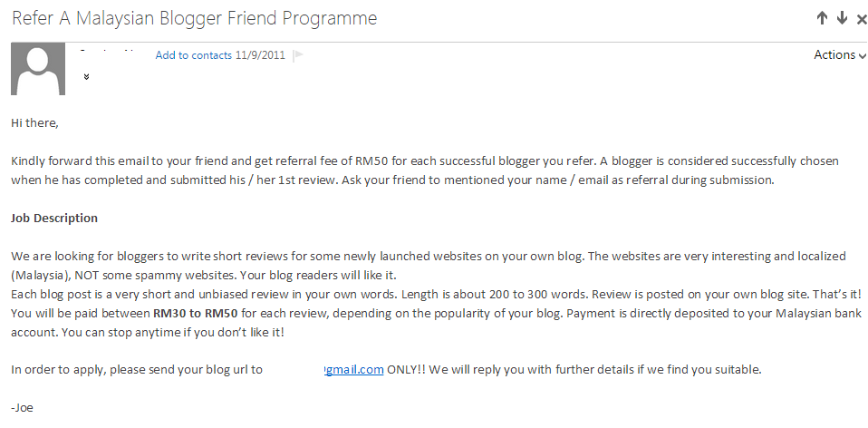Click the chevron arrow beside Actions

click(x=863, y=56)
